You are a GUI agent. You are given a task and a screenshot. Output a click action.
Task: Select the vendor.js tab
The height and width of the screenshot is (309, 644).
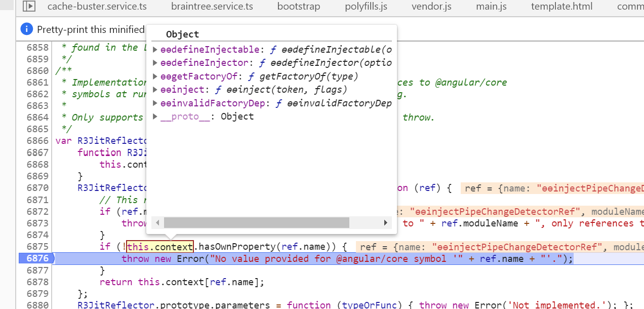pos(431,7)
